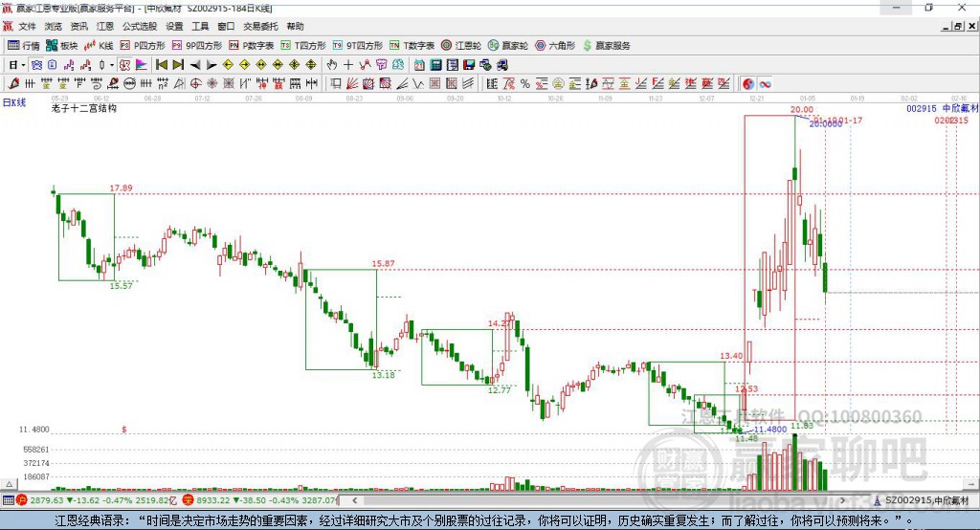This screenshot has width=980, height=530.
Task: Open the 9P四方形 tool
Action: pyautogui.click(x=197, y=46)
